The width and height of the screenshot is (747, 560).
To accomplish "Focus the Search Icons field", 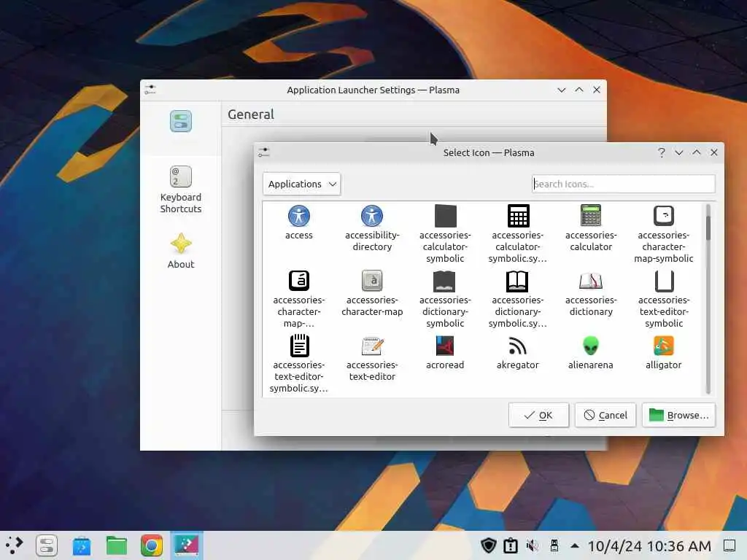I will (x=623, y=184).
